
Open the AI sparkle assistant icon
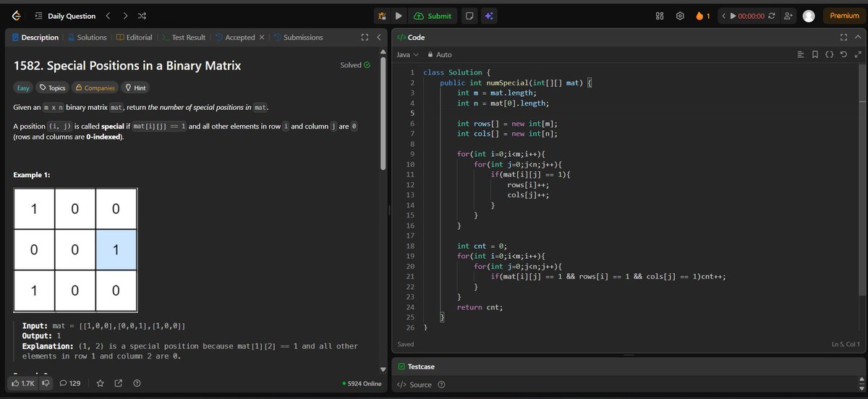tap(490, 16)
